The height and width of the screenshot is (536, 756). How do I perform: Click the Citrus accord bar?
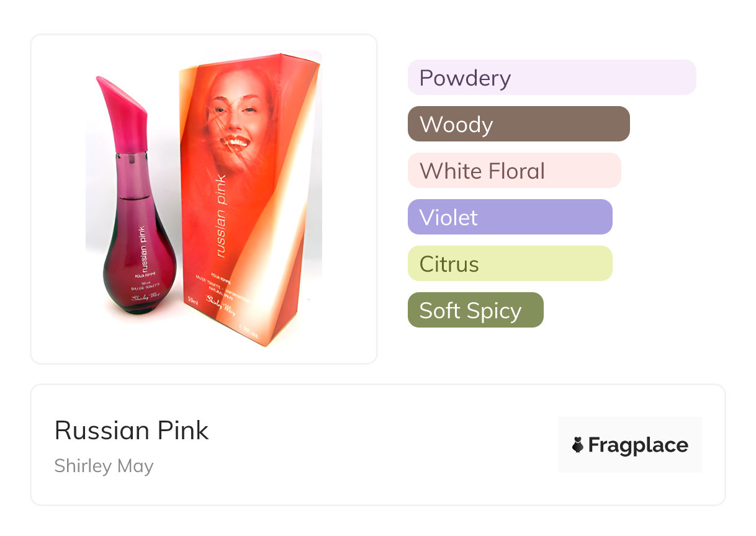point(510,264)
